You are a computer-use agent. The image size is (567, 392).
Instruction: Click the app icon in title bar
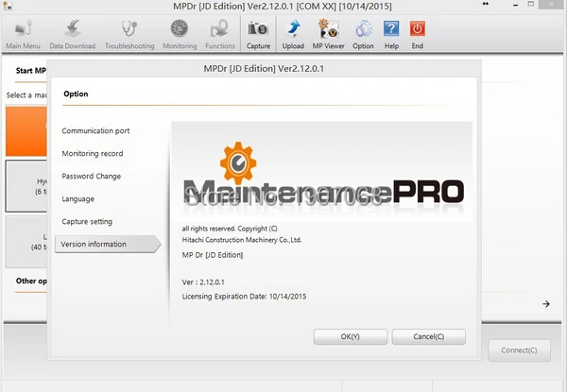click(x=7, y=6)
